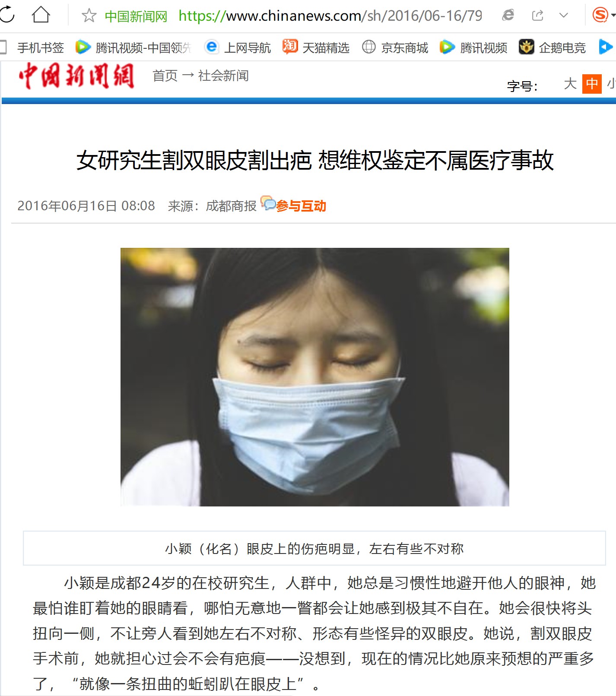
Task: Expand the address bar dropdown chevron
Action: point(564,16)
